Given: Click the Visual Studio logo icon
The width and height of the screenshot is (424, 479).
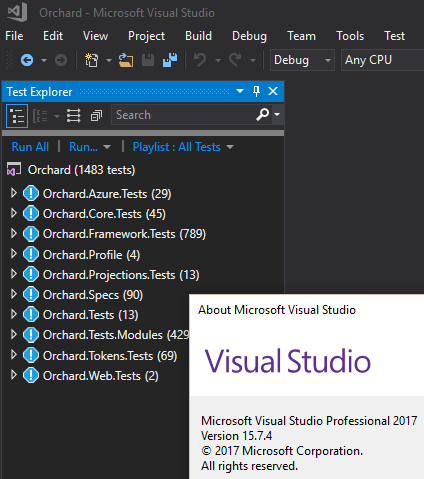Looking at the screenshot, I should (x=17, y=12).
